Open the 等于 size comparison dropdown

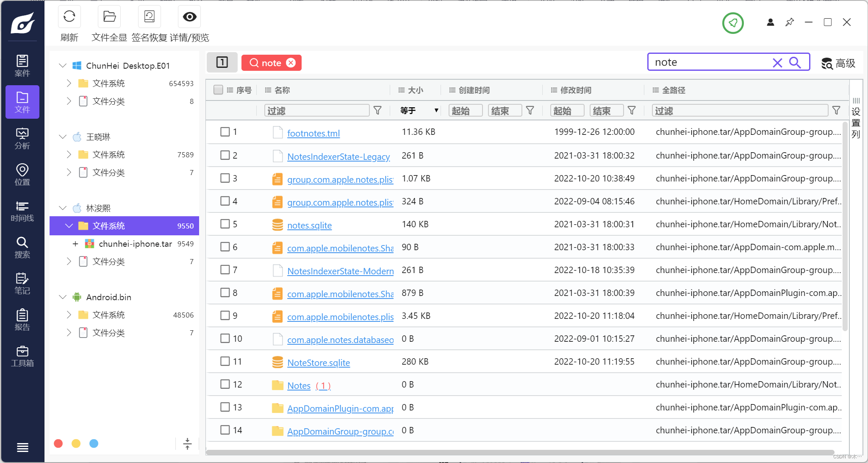(419, 111)
